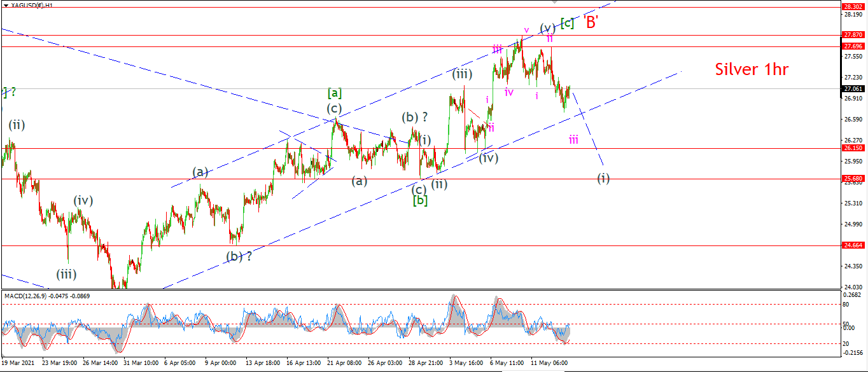Click the 24.664 red price tag

(x=853, y=245)
